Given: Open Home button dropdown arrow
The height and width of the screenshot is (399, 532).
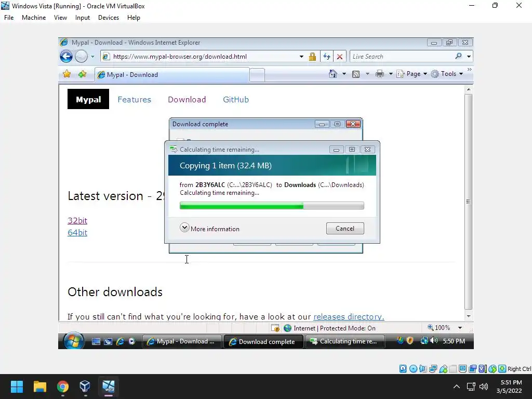Looking at the screenshot, I should click(x=344, y=74).
